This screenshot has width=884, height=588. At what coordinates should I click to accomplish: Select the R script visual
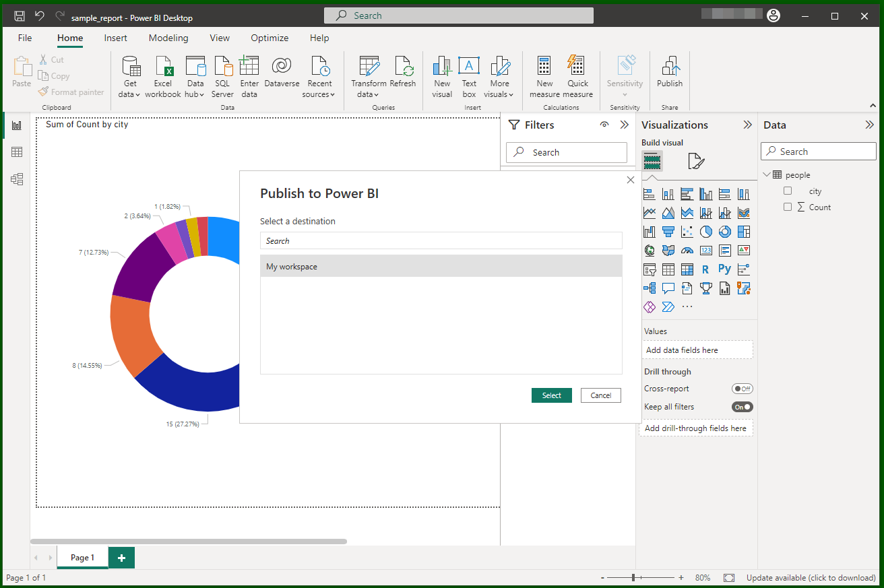click(705, 269)
